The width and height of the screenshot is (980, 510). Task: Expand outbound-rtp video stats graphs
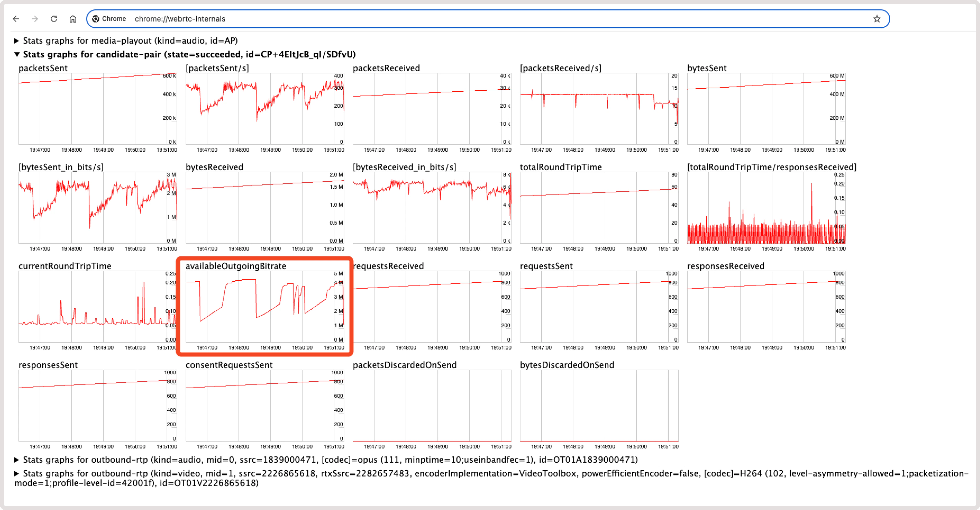(x=17, y=474)
